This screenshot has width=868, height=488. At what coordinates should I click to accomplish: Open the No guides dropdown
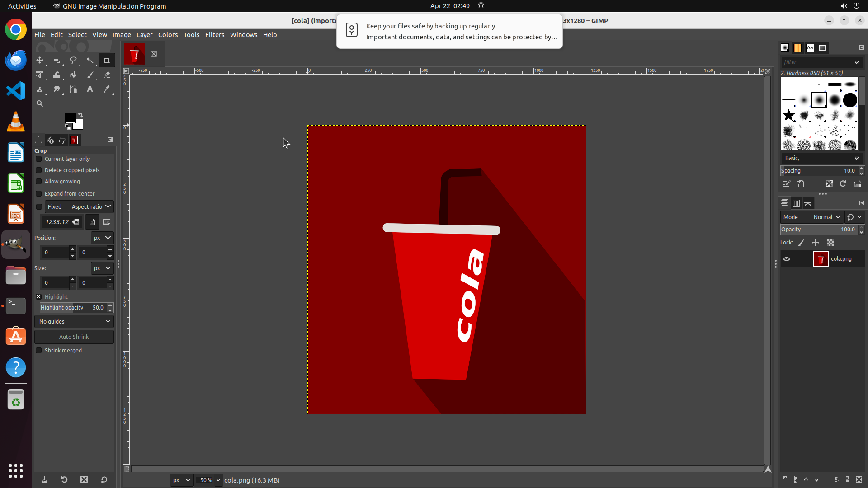tap(74, 322)
